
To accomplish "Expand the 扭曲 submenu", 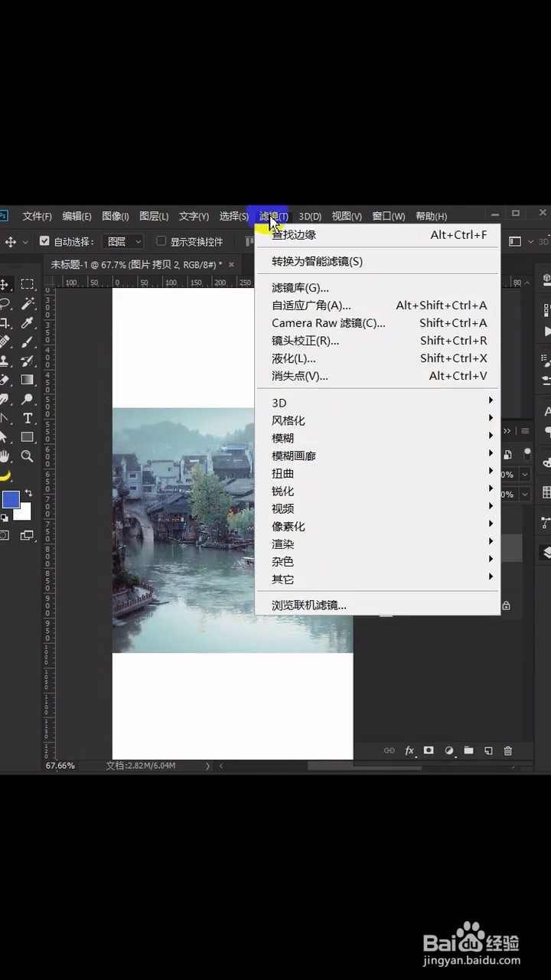I will 377,473.
